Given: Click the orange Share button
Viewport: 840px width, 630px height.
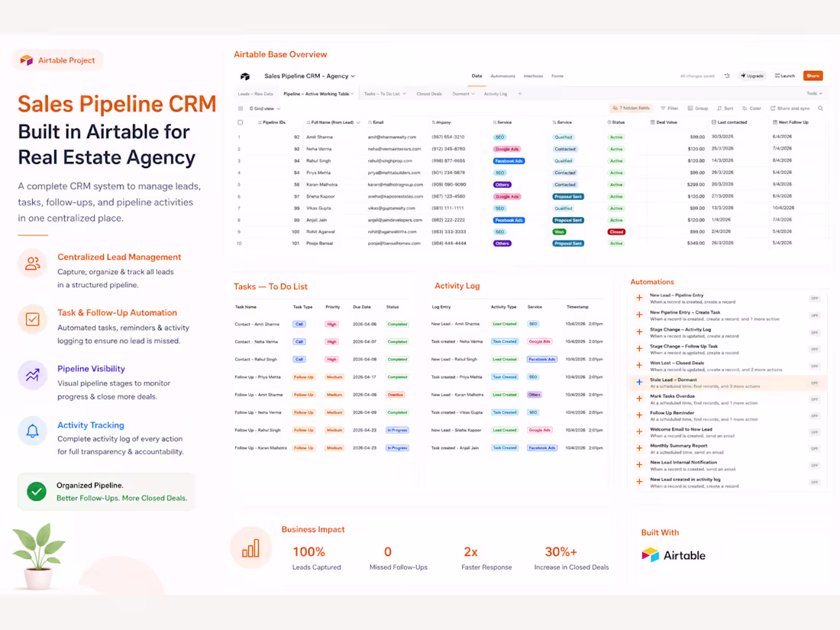Looking at the screenshot, I should click(813, 76).
